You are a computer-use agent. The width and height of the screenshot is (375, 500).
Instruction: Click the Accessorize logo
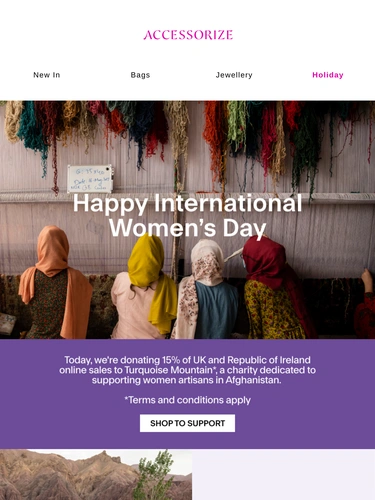[188, 35]
